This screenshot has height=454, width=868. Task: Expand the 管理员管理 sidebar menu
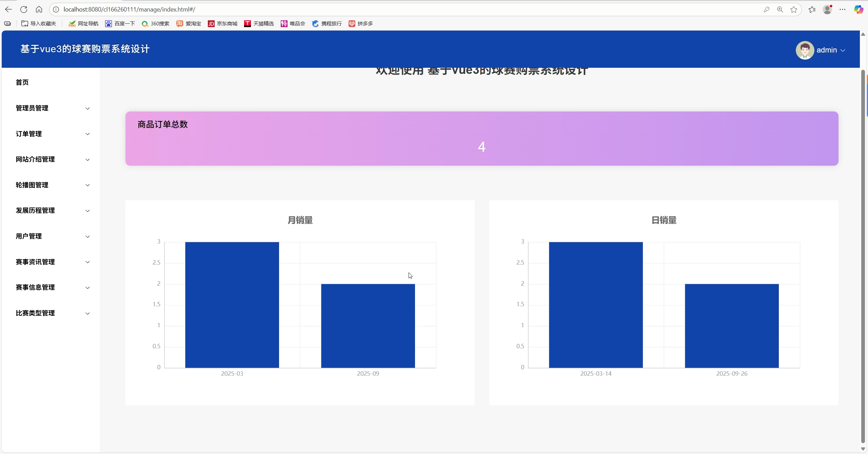[32, 108]
